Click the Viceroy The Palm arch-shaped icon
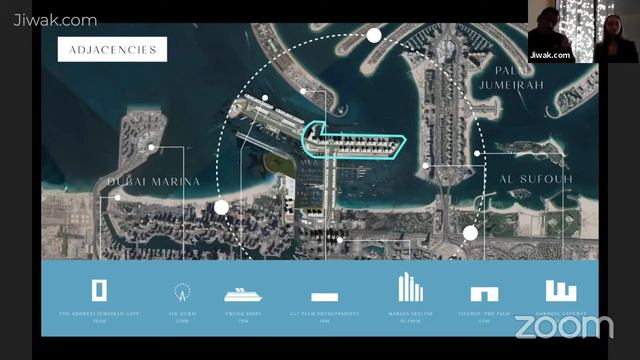 484,294
